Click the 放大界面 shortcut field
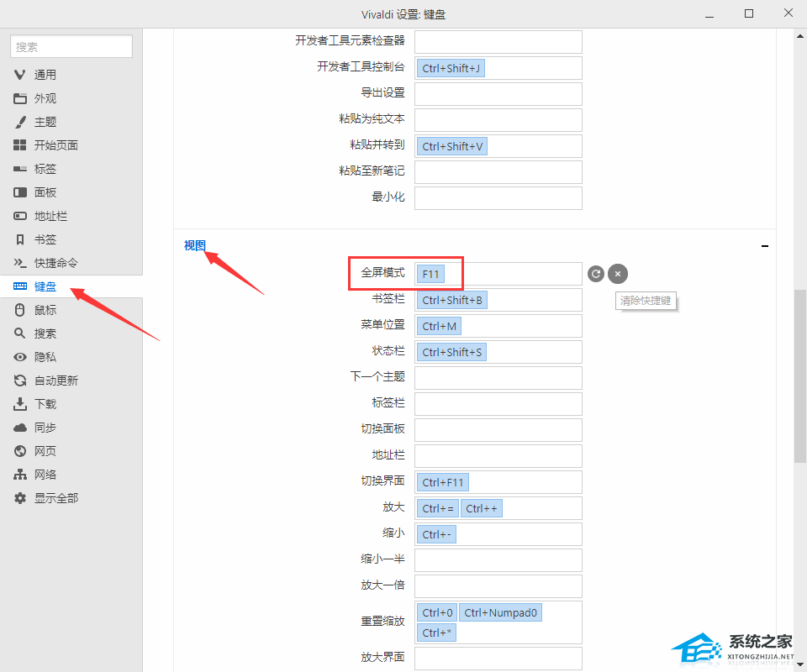807x672 pixels. (x=498, y=659)
